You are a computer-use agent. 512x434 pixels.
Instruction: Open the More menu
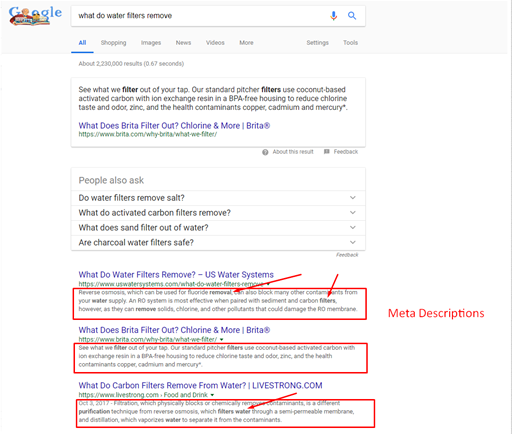click(x=246, y=43)
